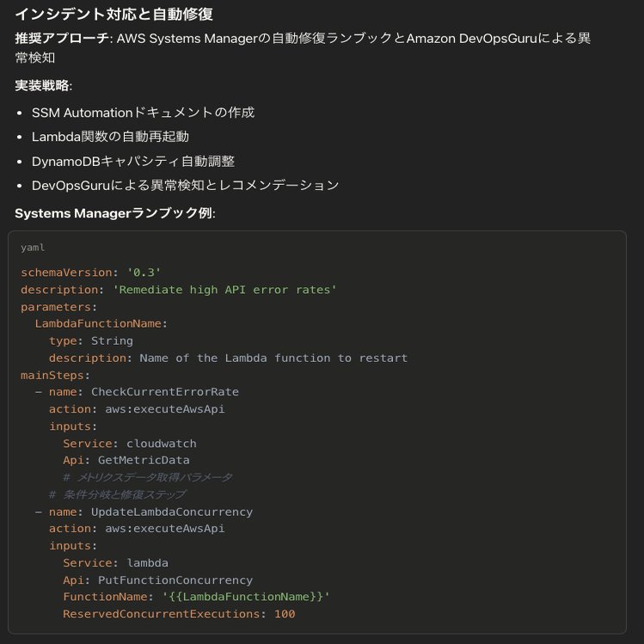Image resolution: width=644 pixels, height=644 pixels.
Task: Click the heading インシデント対応と自動修復
Action: pyautogui.click(x=113, y=14)
